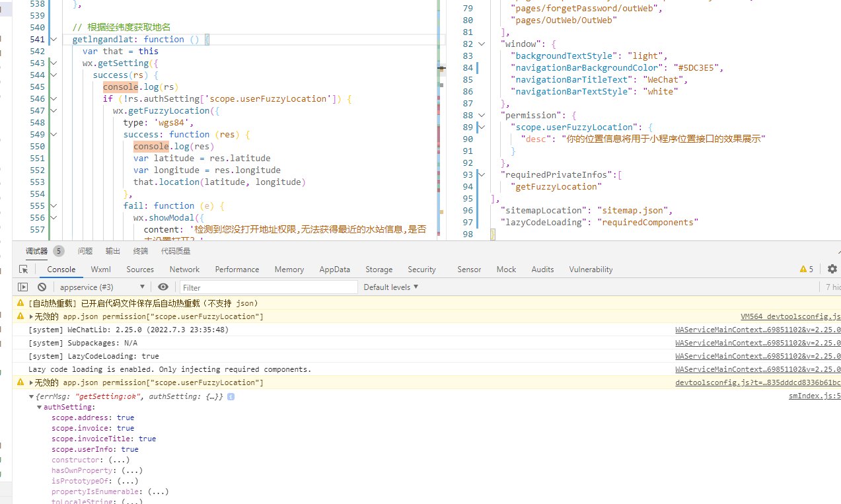Collapse the "window" block at line 82
The height and width of the screenshot is (504, 841).
(x=482, y=44)
